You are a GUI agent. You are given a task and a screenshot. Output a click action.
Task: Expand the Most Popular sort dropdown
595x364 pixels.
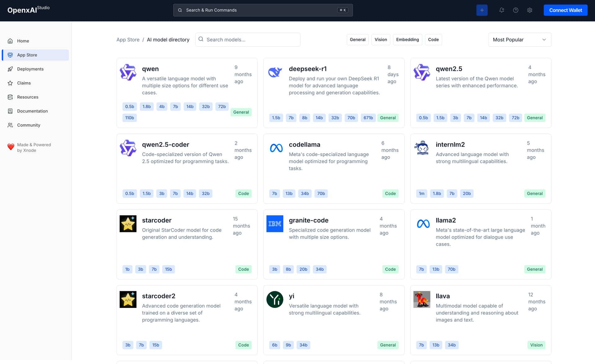coord(520,40)
